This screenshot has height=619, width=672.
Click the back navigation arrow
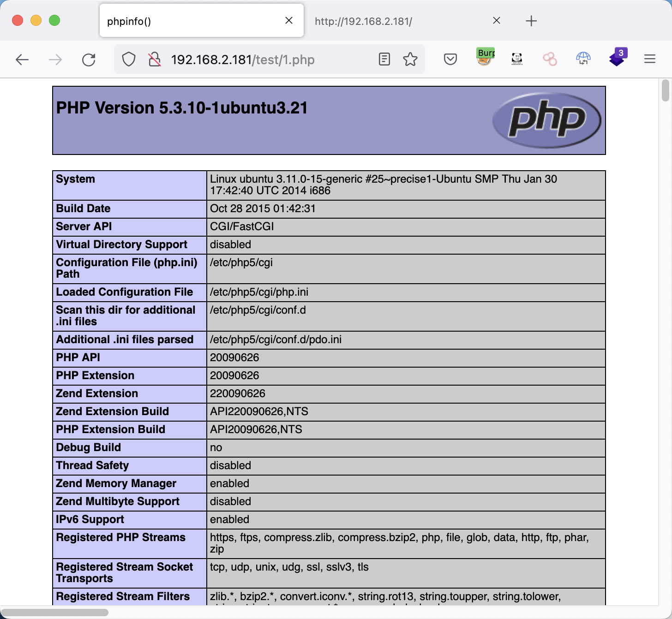coord(22,60)
